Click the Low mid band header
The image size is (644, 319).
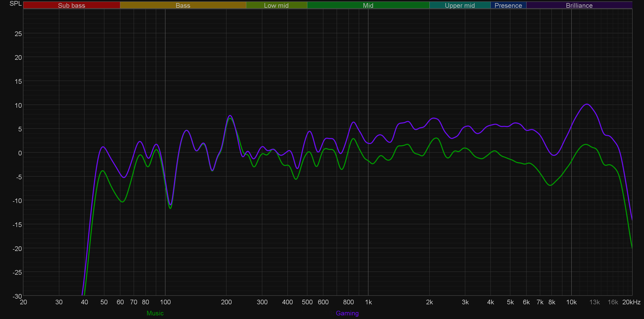pos(276,5)
